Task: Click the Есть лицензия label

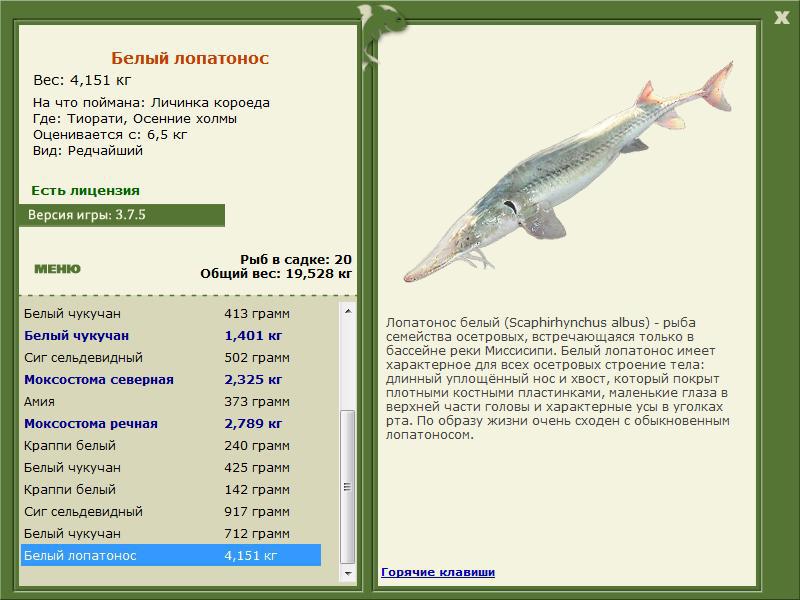Action: coord(85,190)
